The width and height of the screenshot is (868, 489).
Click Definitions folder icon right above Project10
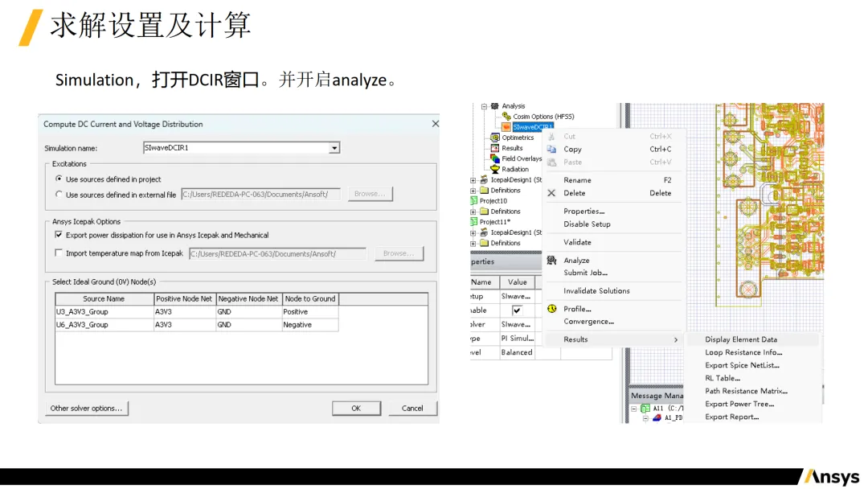[x=484, y=190]
